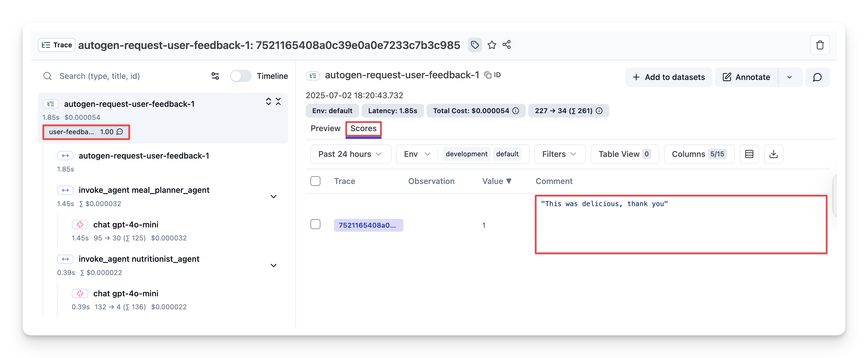Open the Columns 5/15 selector
The width and height of the screenshot is (868, 358).
(x=699, y=154)
